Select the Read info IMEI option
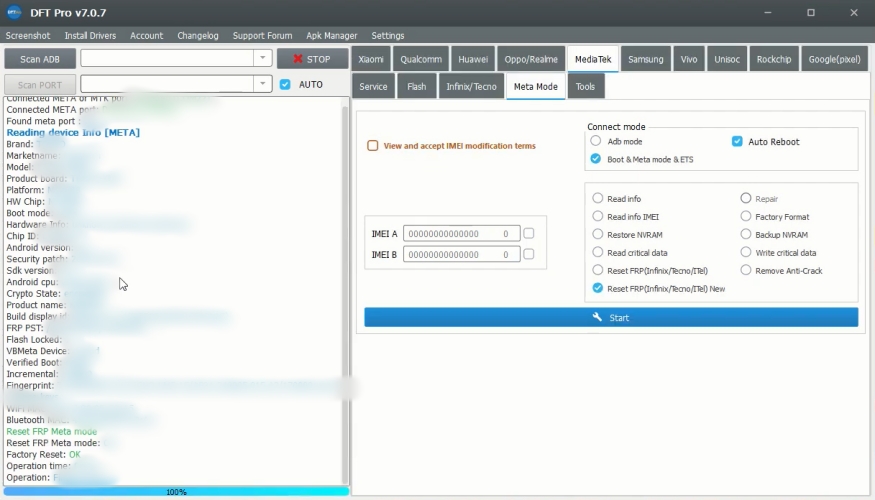 (x=598, y=216)
